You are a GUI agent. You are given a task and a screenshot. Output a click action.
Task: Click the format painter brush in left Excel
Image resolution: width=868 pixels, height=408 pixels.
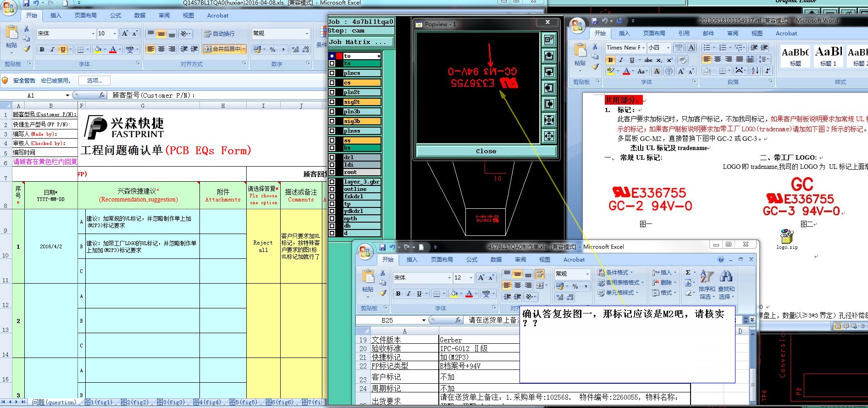click(x=27, y=49)
